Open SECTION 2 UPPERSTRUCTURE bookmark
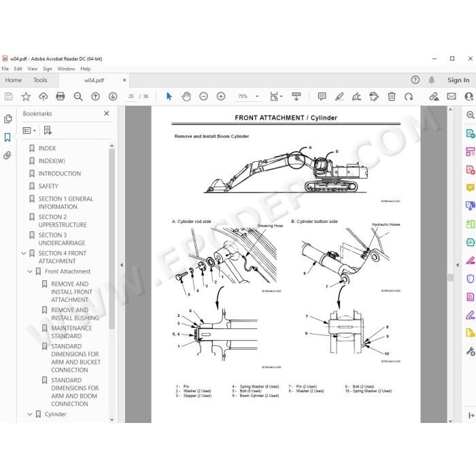The height and width of the screenshot is (476, 476). click(63, 221)
